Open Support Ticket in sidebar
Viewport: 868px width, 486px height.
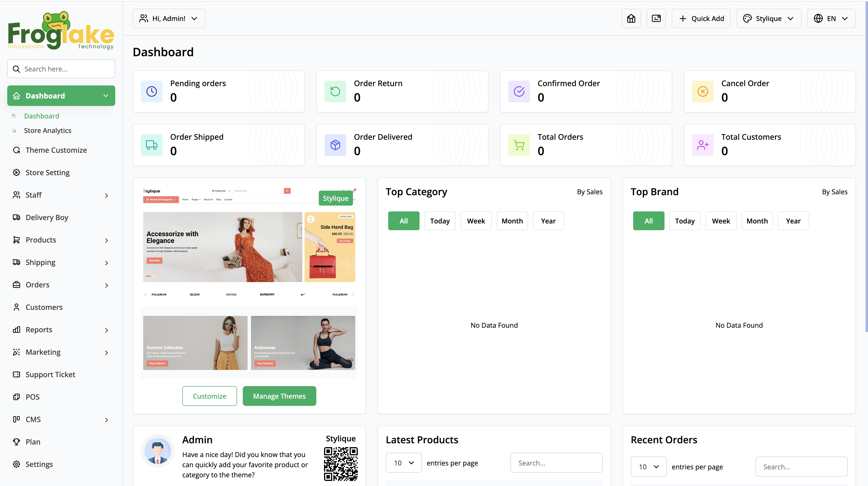pyautogui.click(x=50, y=374)
